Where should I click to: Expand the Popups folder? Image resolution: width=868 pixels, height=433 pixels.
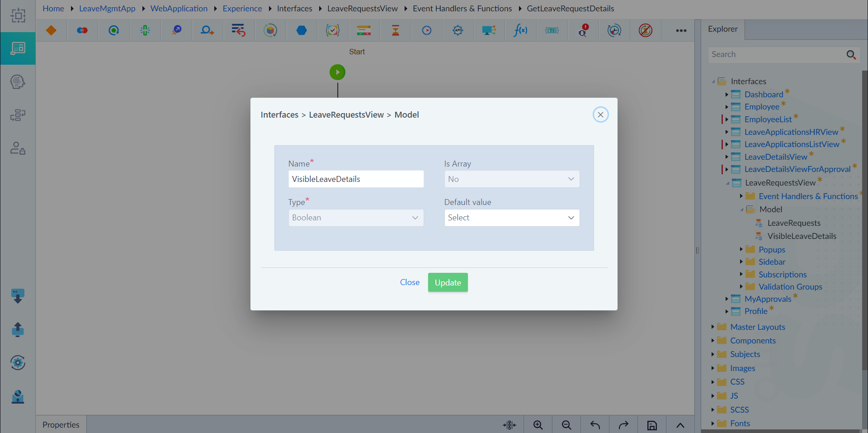pos(741,249)
